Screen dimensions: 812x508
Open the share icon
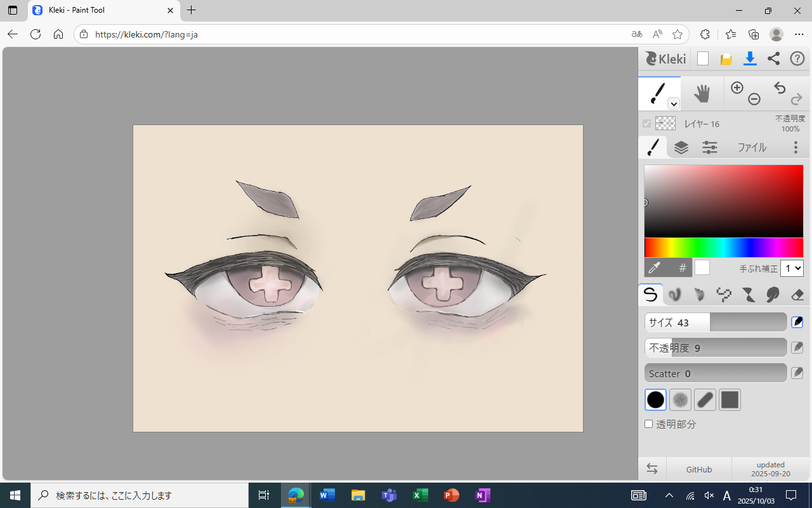773,59
